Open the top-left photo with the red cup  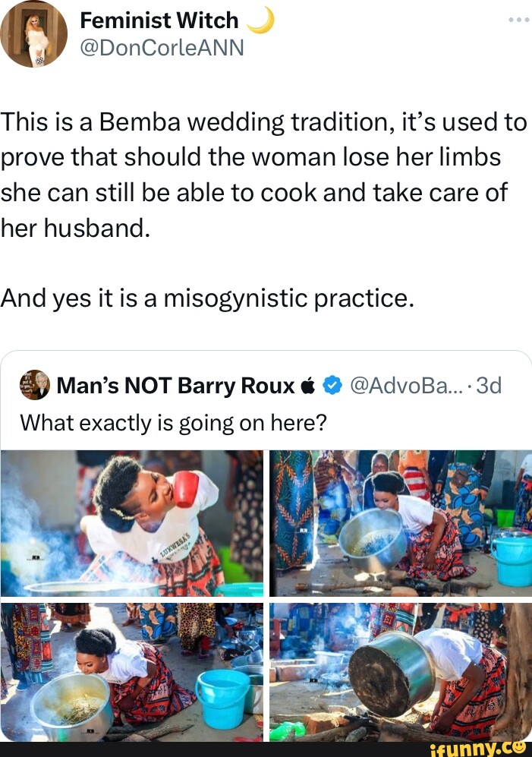[131, 523]
